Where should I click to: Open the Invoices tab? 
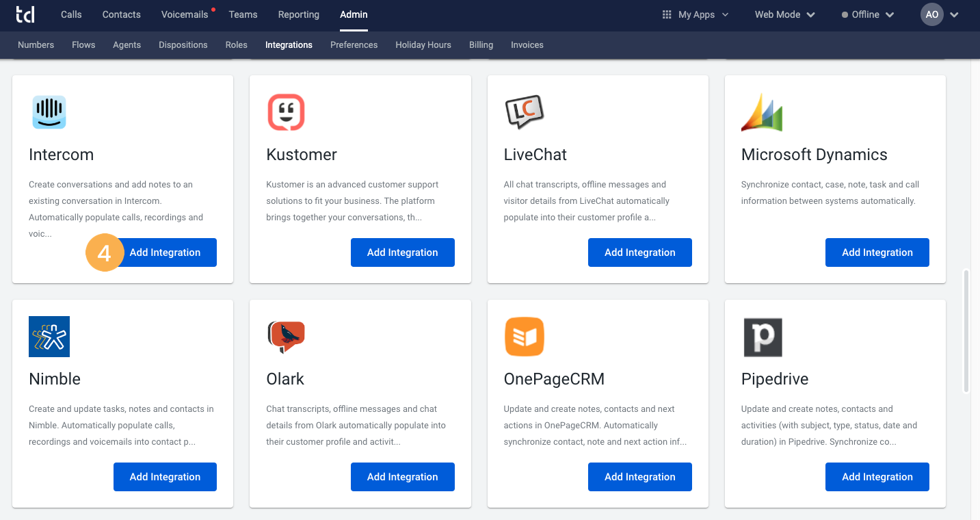(x=527, y=44)
